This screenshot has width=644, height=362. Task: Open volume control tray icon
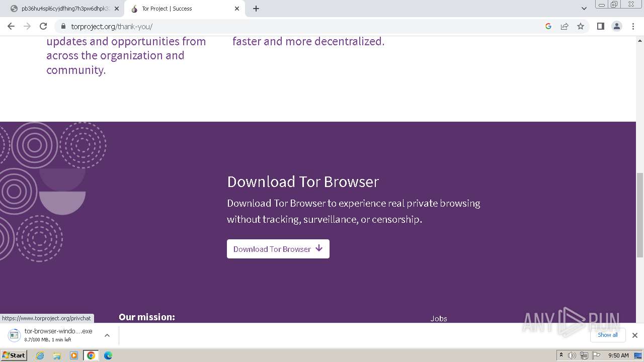[572, 355]
